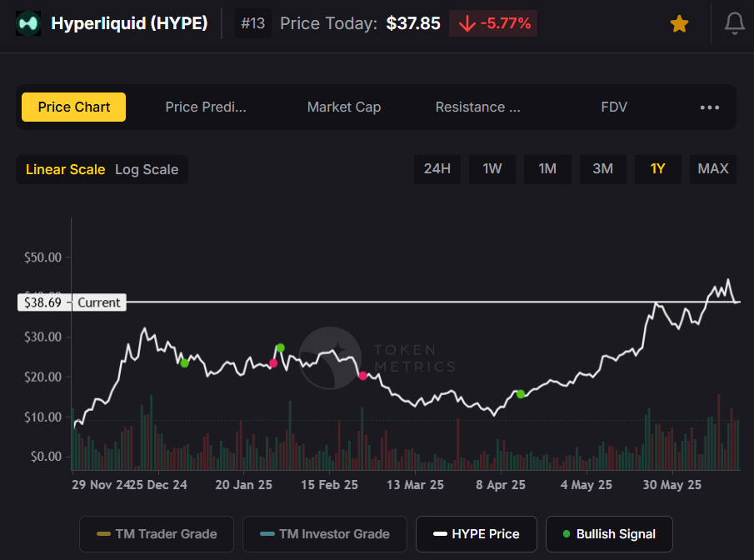
Task: Click the $38.69 Current price label
Action: tap(72, 302)
